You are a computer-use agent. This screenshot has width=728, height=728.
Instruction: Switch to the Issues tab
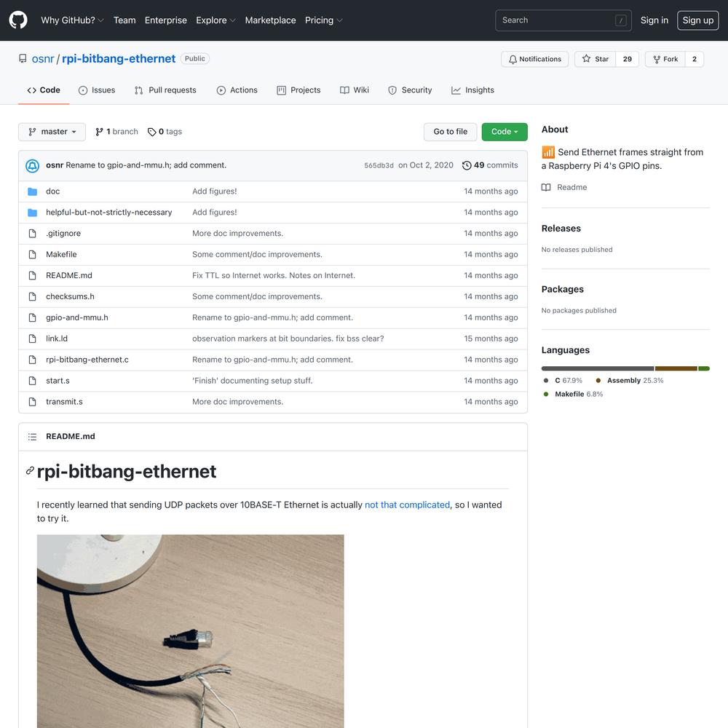pyautogui.click(x=97, y=90)
